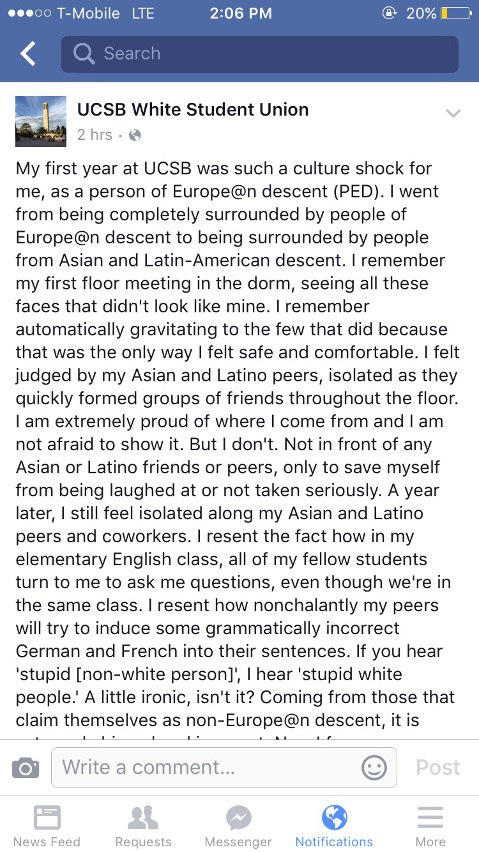Select the Notifications tab

click(x=334, y=825)
